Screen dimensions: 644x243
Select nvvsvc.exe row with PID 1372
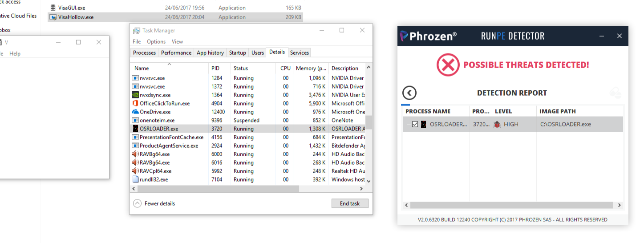tap(248, 86)
